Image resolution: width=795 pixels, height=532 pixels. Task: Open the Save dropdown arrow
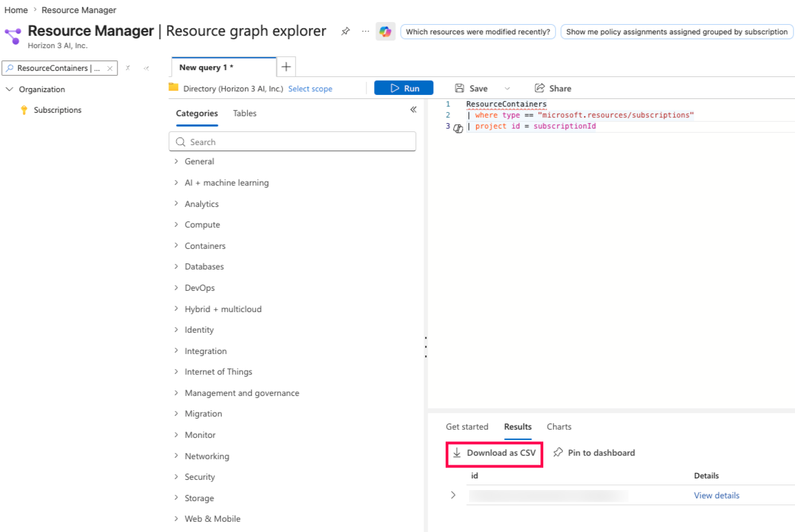coord(507,88)
